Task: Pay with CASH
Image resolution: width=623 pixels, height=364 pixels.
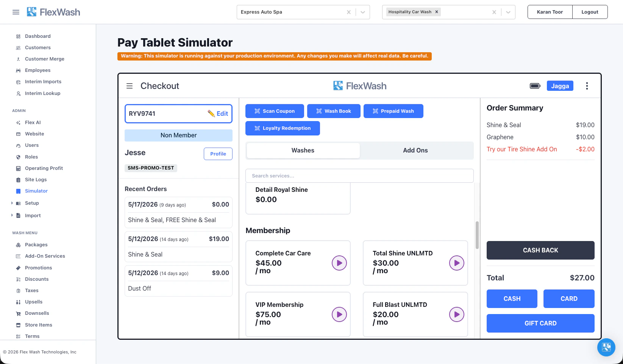Action: (x=512, y=299)
